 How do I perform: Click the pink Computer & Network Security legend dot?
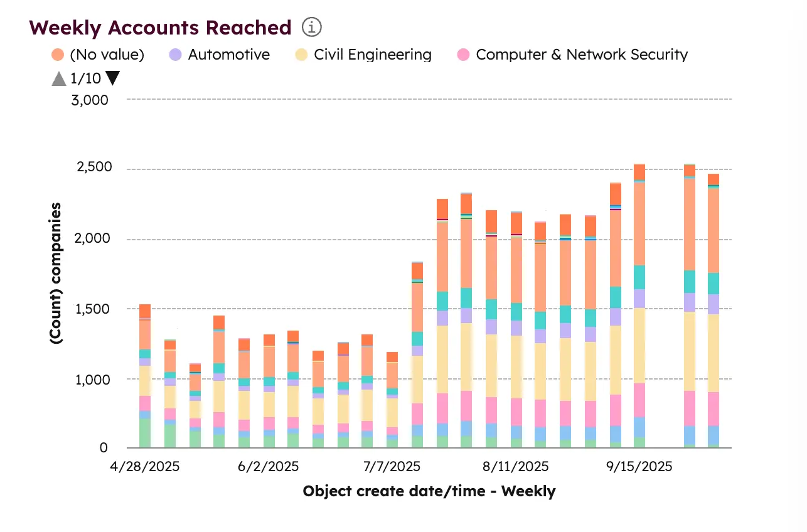(x=463, y=55)
